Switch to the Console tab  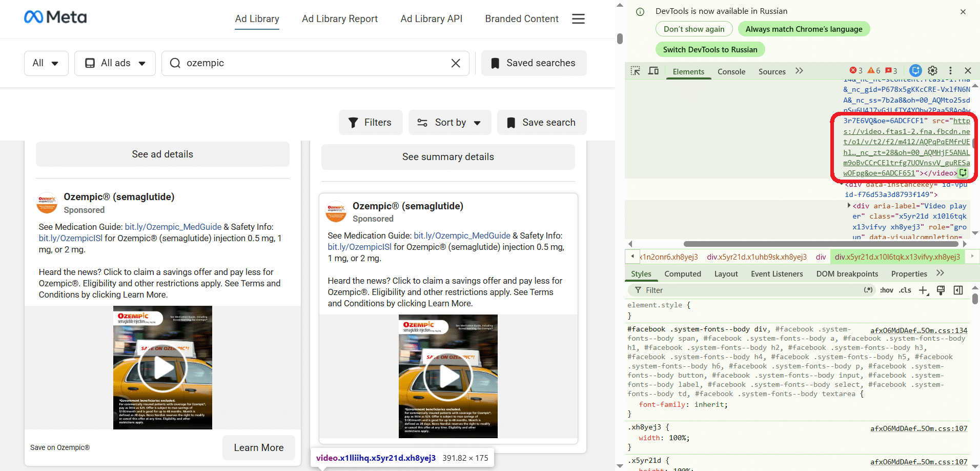pyautogui.click(x=731, y=72)
